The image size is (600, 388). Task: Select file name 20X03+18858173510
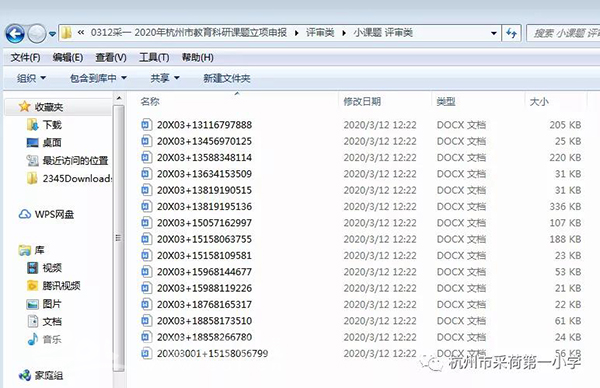coord(204,321)
